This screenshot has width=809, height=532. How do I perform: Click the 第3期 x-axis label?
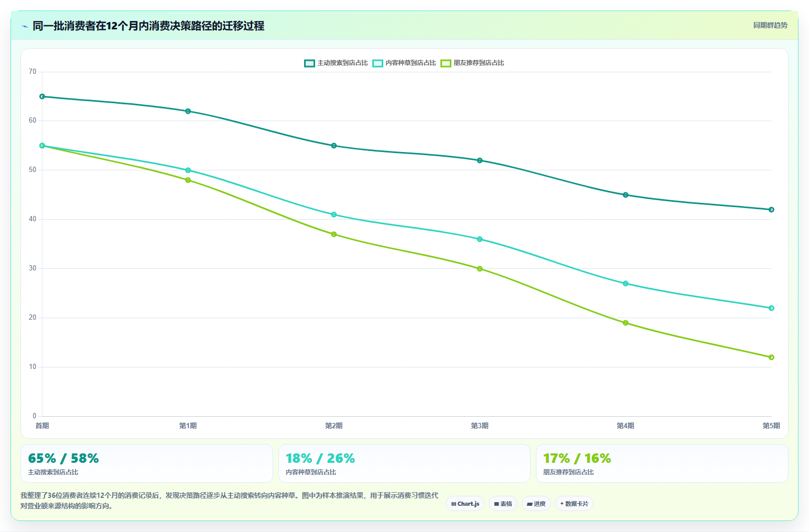[480, 426]
